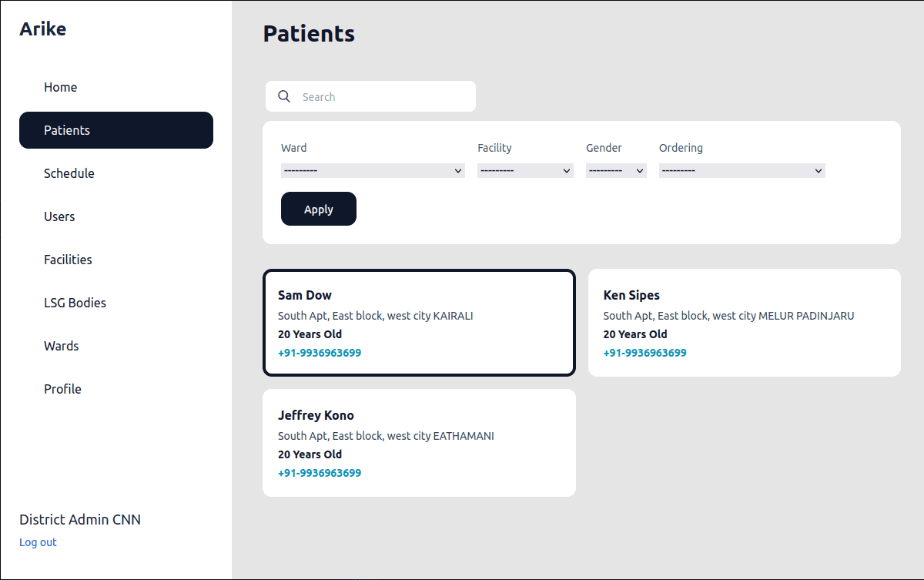Click the search magnifier icon
The image size is (924, 580).
click(x=284, y=96)
